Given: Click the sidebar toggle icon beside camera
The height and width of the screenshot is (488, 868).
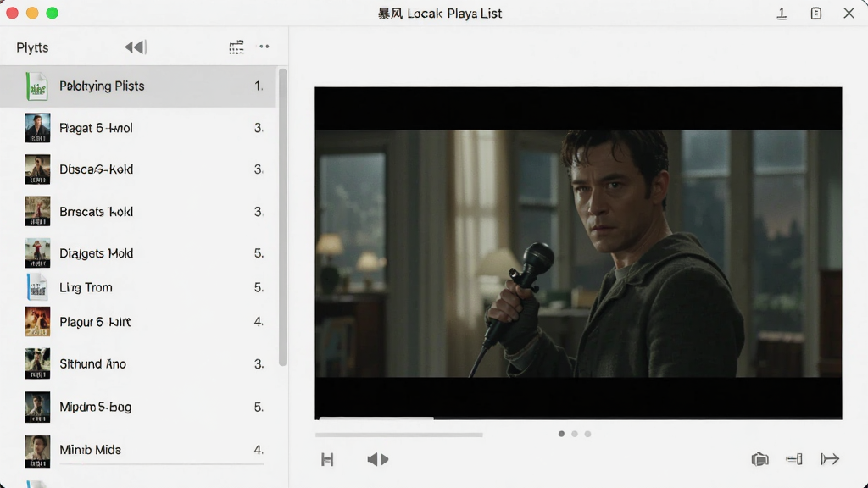Looking at the screenshot, I should [794, 459].
